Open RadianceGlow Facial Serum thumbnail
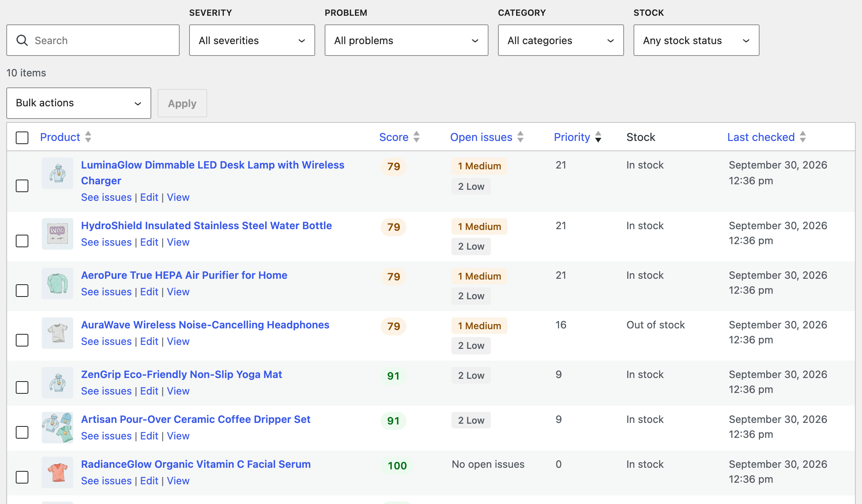 click(58, 472)
